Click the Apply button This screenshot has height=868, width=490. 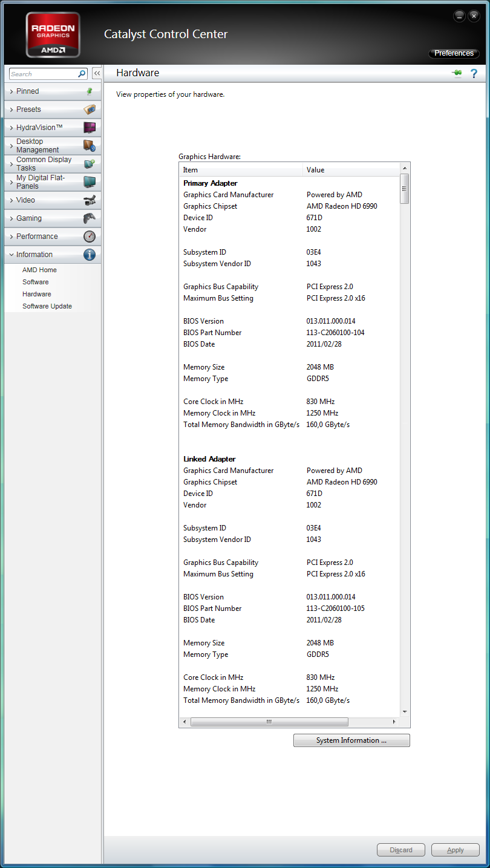pyautogui.click(x=456, y=850)
